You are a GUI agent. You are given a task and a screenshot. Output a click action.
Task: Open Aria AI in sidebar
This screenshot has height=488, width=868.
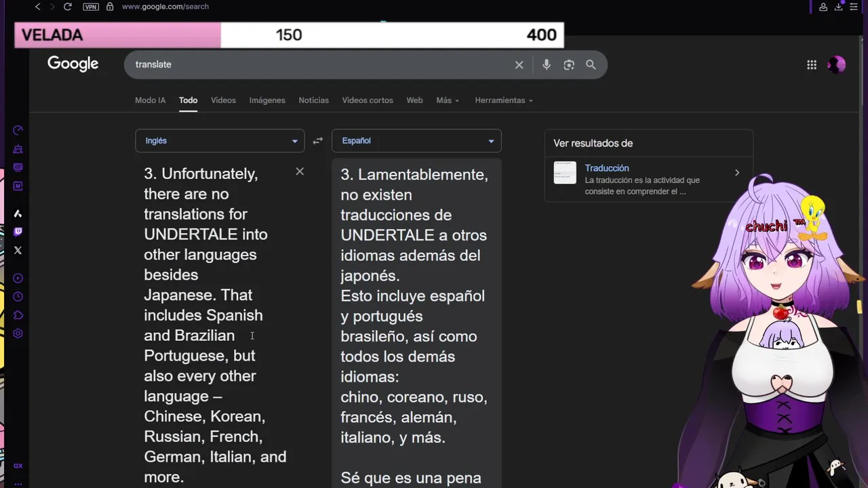pyautogui.click(x=18, y=213)
